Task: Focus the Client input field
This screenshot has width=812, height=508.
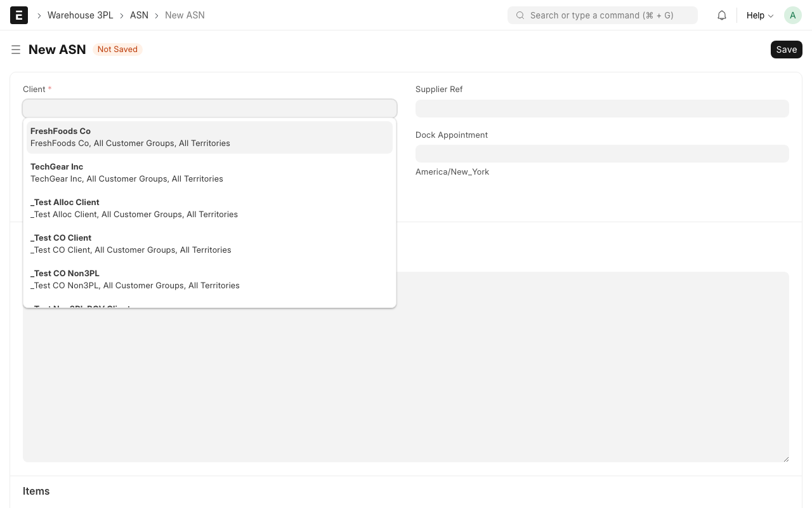Action: coord(209,109)
